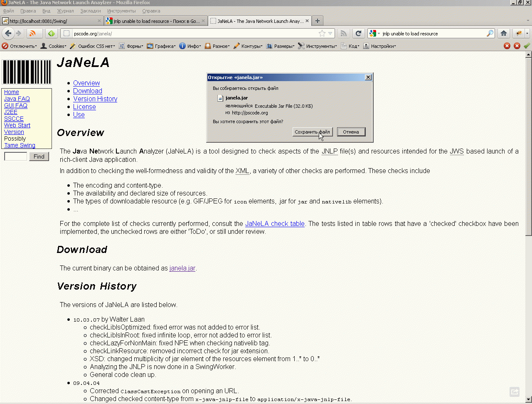Click the Forward arrow button
Viewport: 532px width, 404px height.
[19, 33]
